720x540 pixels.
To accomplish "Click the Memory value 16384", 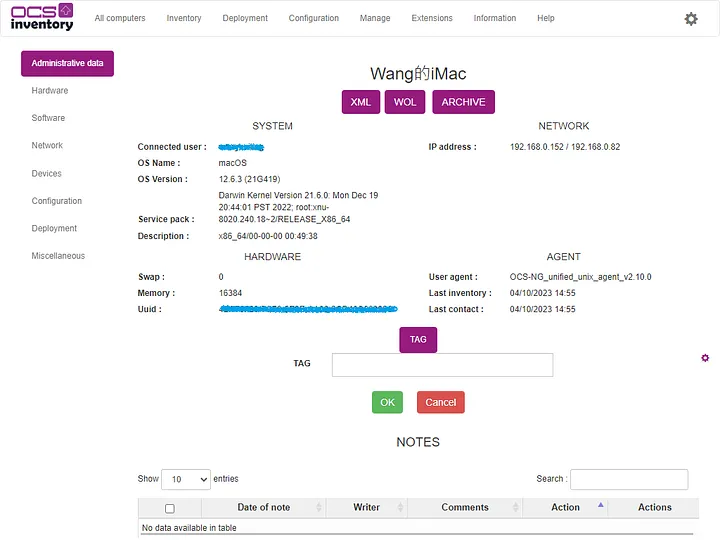I will 231,293.
